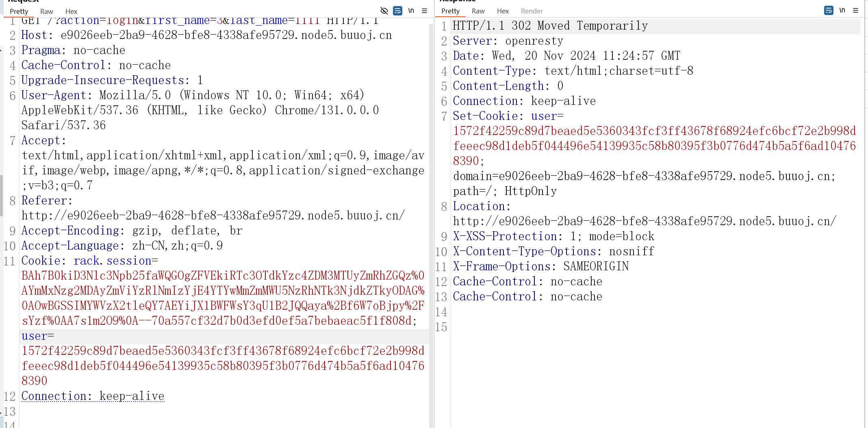Click Upgrade-Insecure-Requests header in request
The width and height of the screenshot is (868, 428).
112,80
